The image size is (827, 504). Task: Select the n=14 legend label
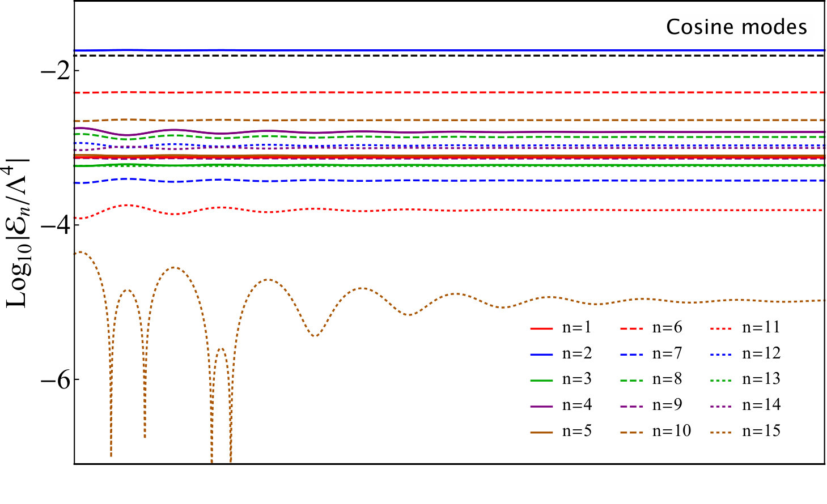(761, 405)
